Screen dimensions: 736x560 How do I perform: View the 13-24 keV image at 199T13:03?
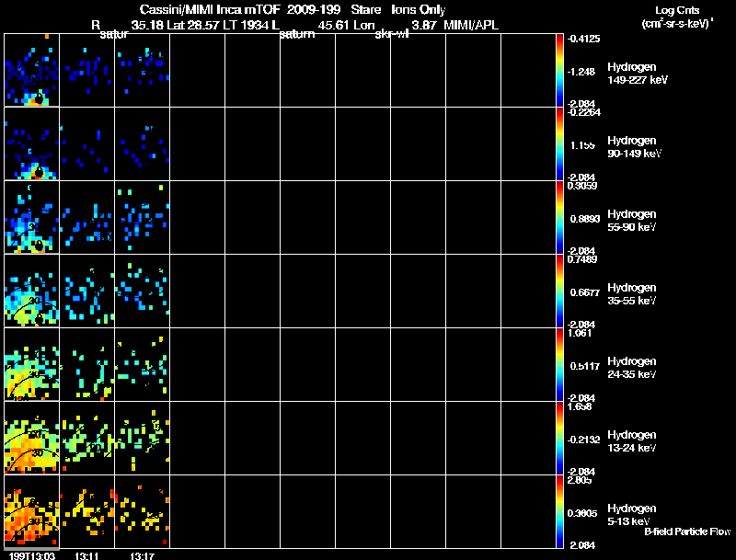(x=32, y=438)
